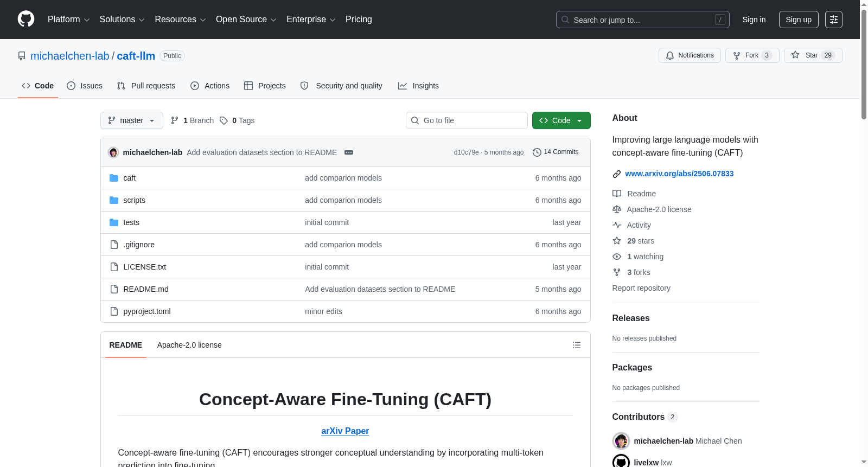Image resolution: width=868 pixels, height=467 pixels.
Task: Select the Apache-2.0 license README tab
Action: click(x=189, y=345)
